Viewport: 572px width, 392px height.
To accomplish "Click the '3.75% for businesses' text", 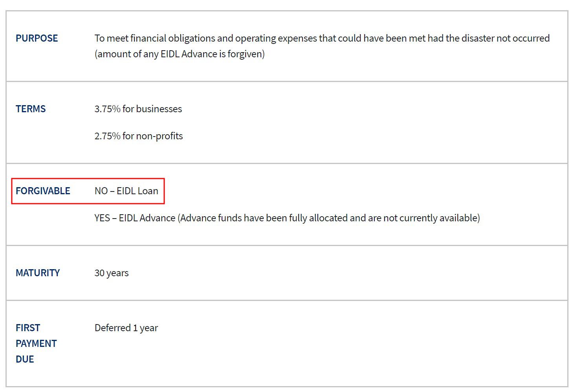I will tap(138, 109).
